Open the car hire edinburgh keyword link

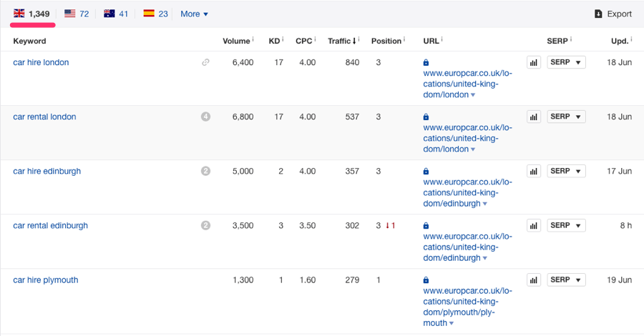tap(47, 172)
